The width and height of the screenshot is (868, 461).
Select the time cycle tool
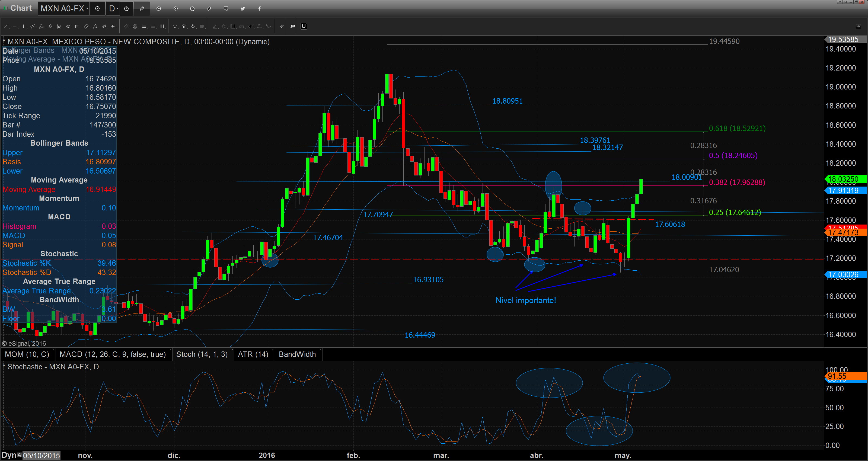[x=113, y=26]
